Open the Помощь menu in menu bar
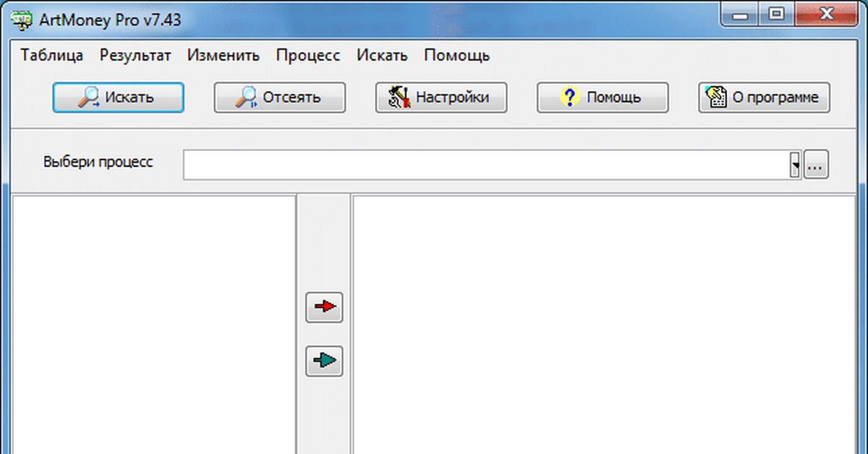Screen dimensions: 868x454 pos(456,56)
